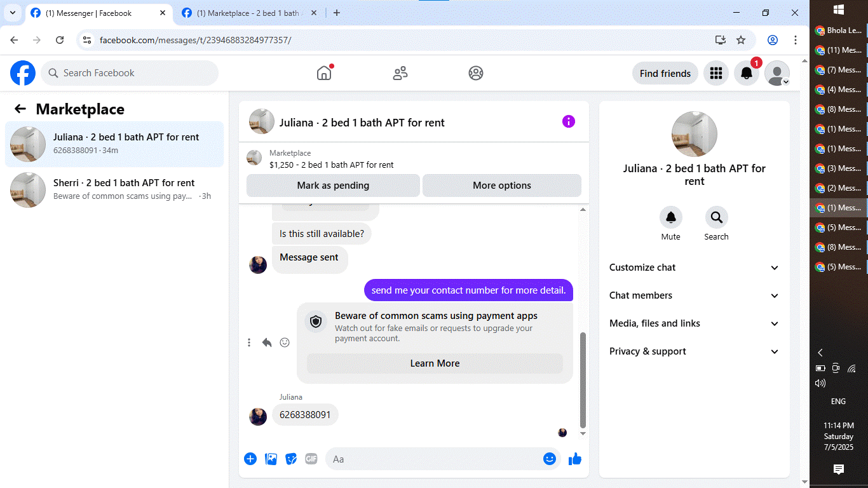The width and height of the screenshot is (868, 488).
Task: Open emoji picker in message box
Action: click(550, 459)
